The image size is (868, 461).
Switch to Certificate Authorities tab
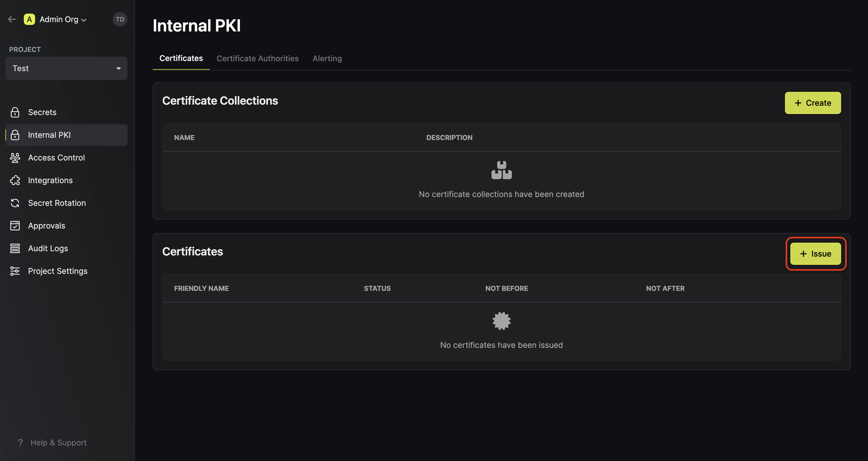coord(258,58)
